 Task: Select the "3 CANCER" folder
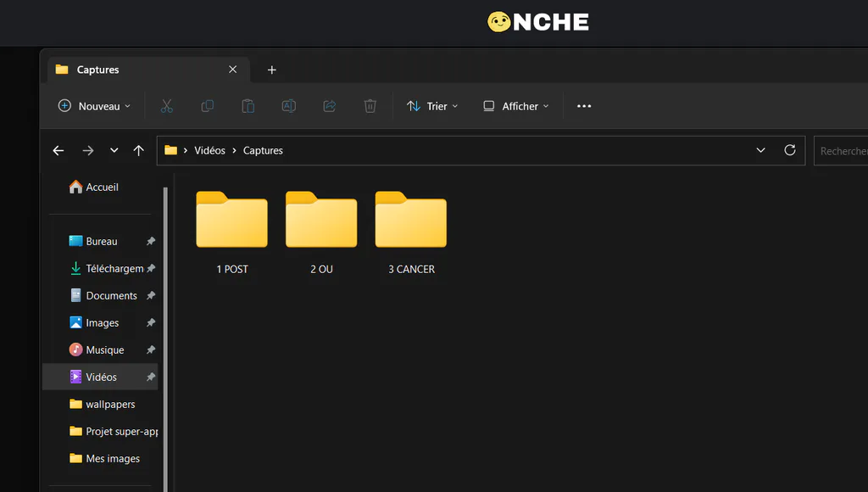411,233
